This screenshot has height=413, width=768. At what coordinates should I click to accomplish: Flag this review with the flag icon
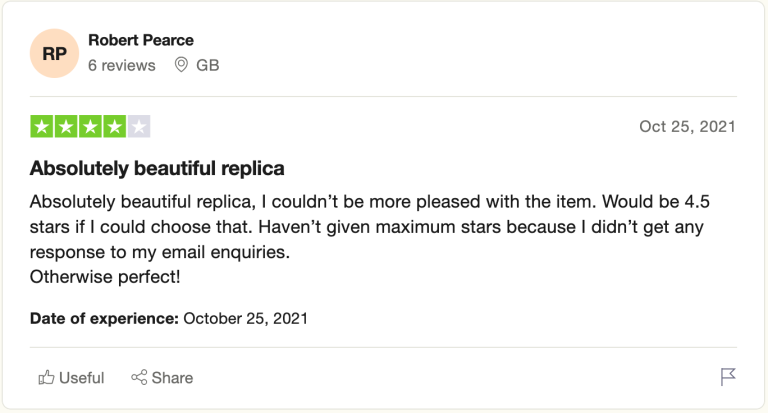point(728,377)
